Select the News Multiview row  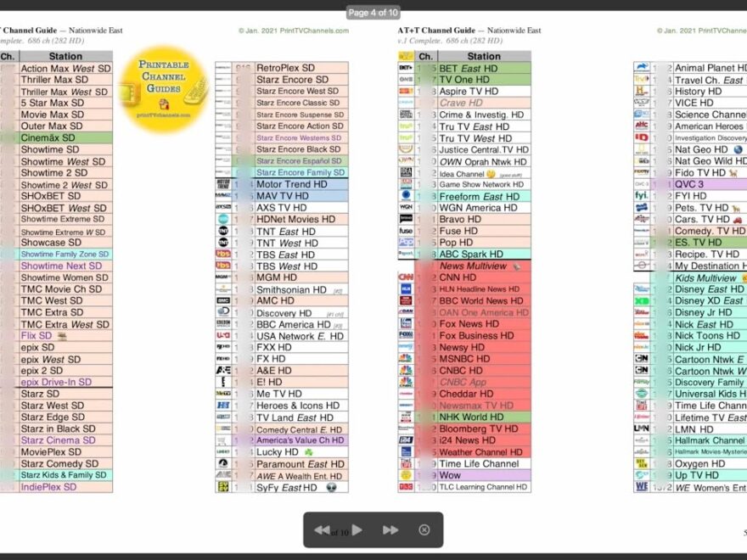464,266
